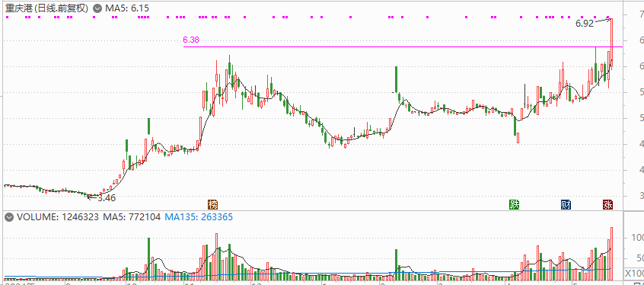Expand the VOLUME indicator dropdown arrow

pos(8,216)
